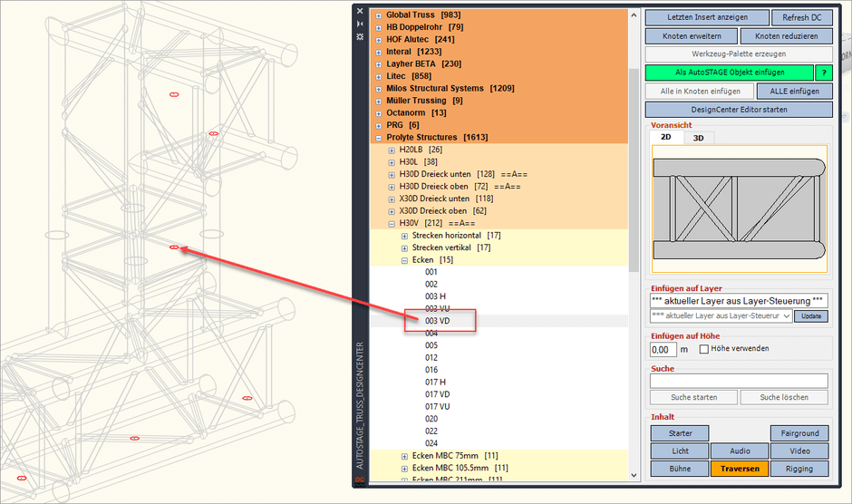Click the Einfügen auf Höhe value field
This screenshot has width=852, height=504.
663,350
